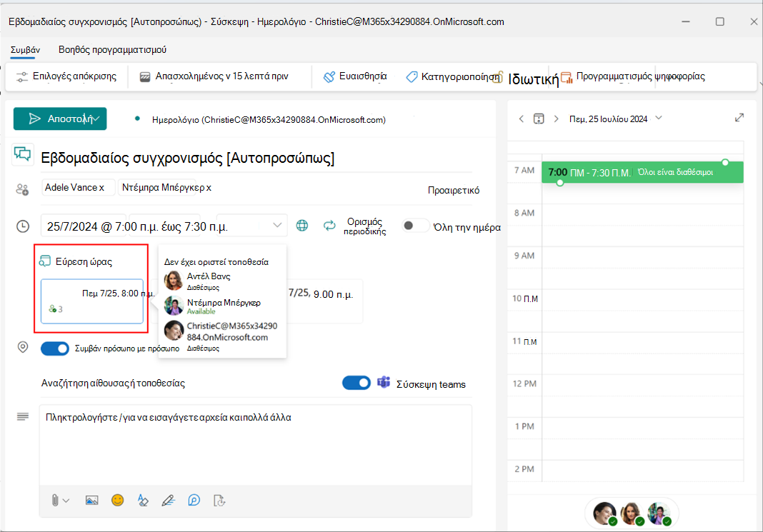Viewport: 763px width, 532px height.
Task: Go to previous day in calendar pane
Action: click(521, 119)
